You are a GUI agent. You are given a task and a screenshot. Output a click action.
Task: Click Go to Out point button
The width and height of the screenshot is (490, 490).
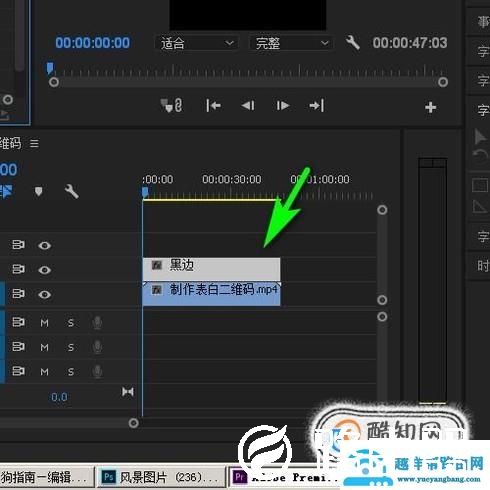(x=317, y=106)
